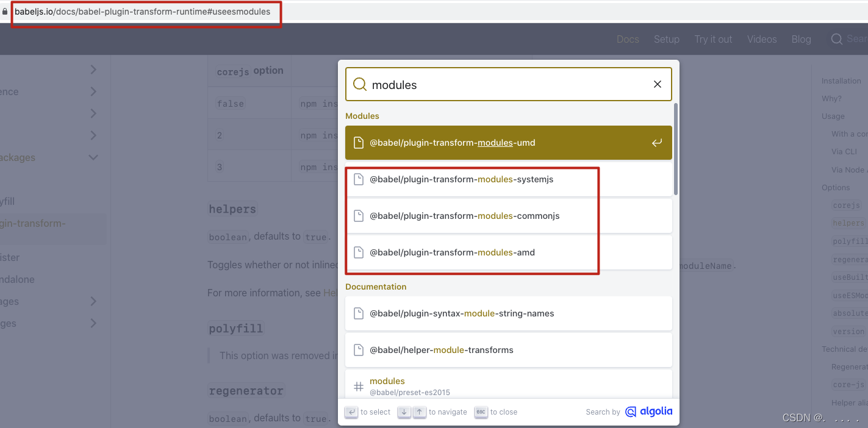
Task: Click the regenerator heading on the docs page
Action: tap(246, 390)
